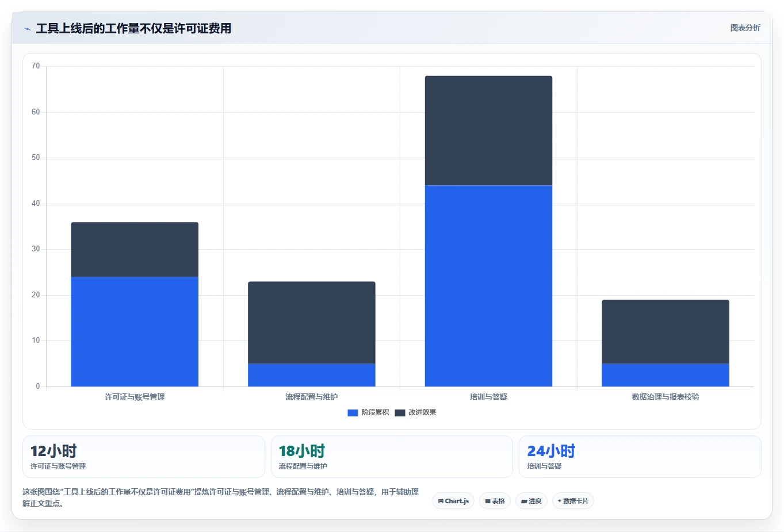
Task: Toggle the 改进效果 dark legend swatch
Action: pyautogui.click(x=400, y=412)
